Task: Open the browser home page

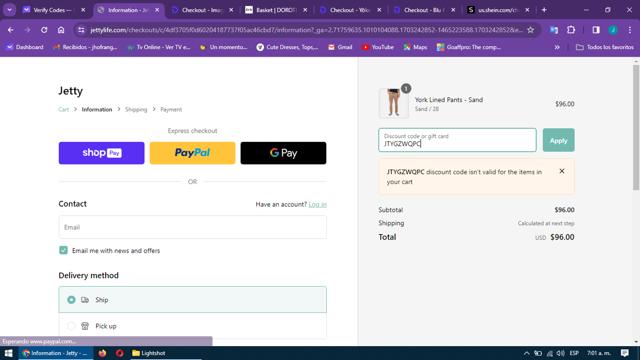Action: click(61, 30)
